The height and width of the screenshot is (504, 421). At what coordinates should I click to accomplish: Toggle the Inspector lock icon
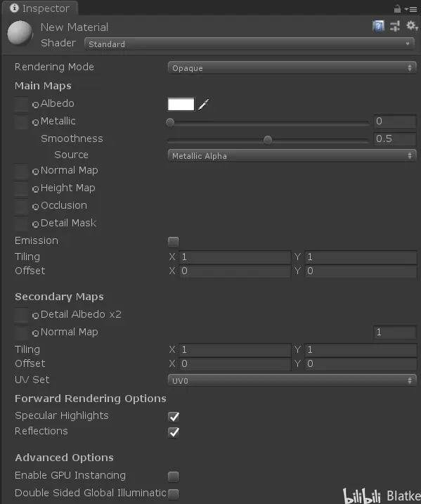397,8
